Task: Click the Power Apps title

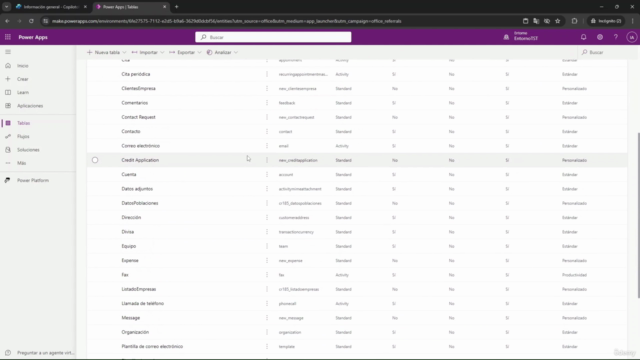Action: pos(33,37)
